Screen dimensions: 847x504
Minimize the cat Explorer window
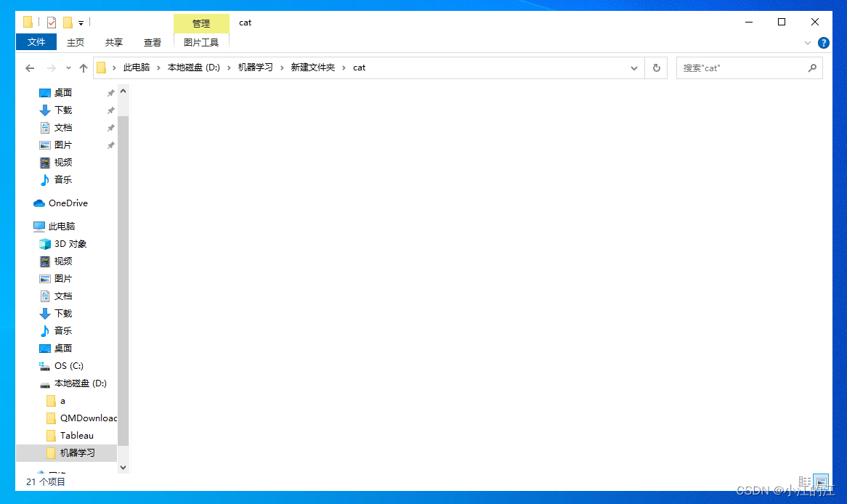(749, 22)
